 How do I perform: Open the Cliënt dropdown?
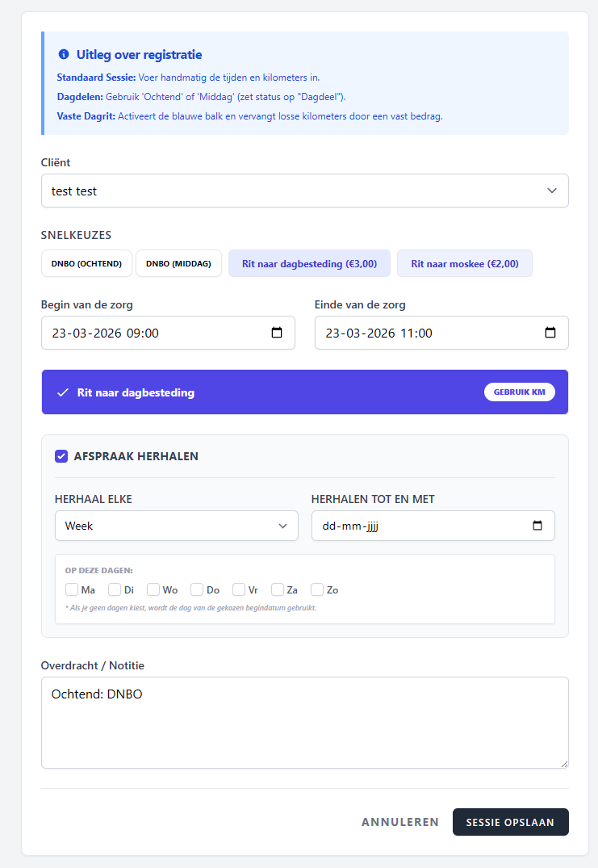point(304,191)
